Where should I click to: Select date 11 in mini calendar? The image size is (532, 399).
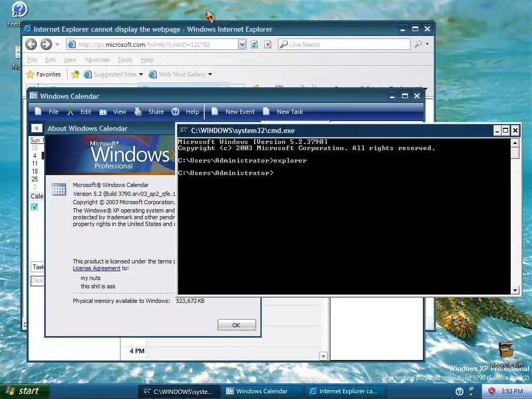click(x=35, y=164)
